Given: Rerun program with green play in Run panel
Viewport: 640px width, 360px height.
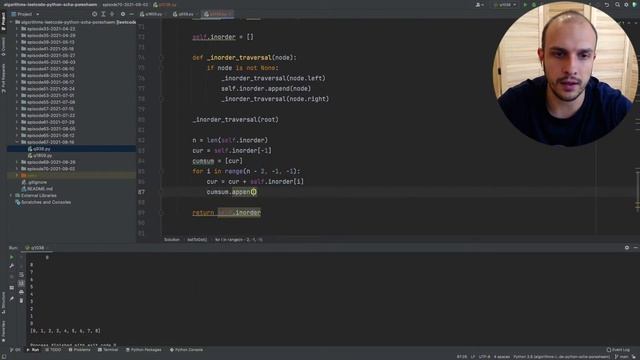Looking at the screenshot, I should (11, 257).
